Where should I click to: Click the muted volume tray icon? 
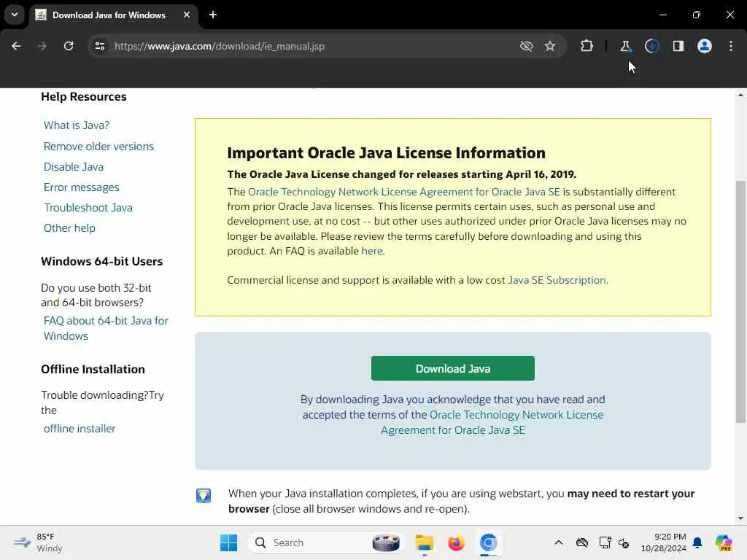pyautogui.click(x=624, y=542)
